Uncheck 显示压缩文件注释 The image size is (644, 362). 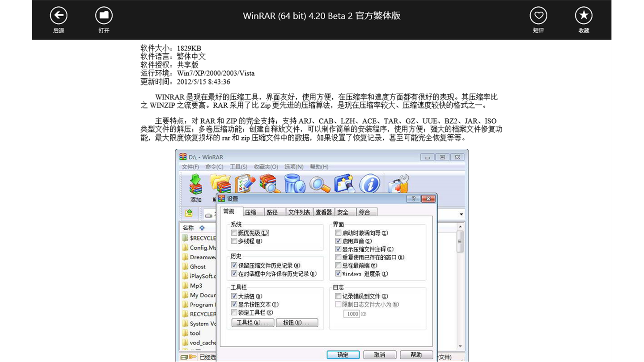pyautogui.click(x=338, y=249)
